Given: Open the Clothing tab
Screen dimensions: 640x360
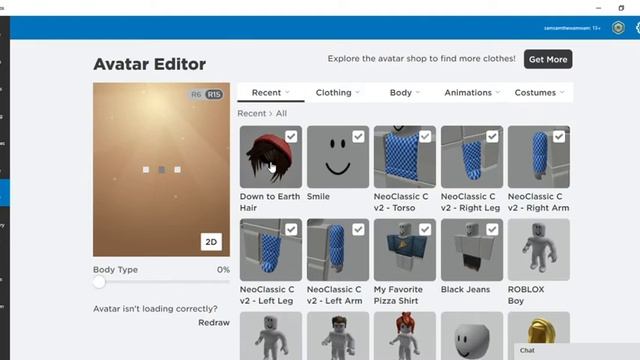Looking at the screenshot, I should click(x=338, y=93).
